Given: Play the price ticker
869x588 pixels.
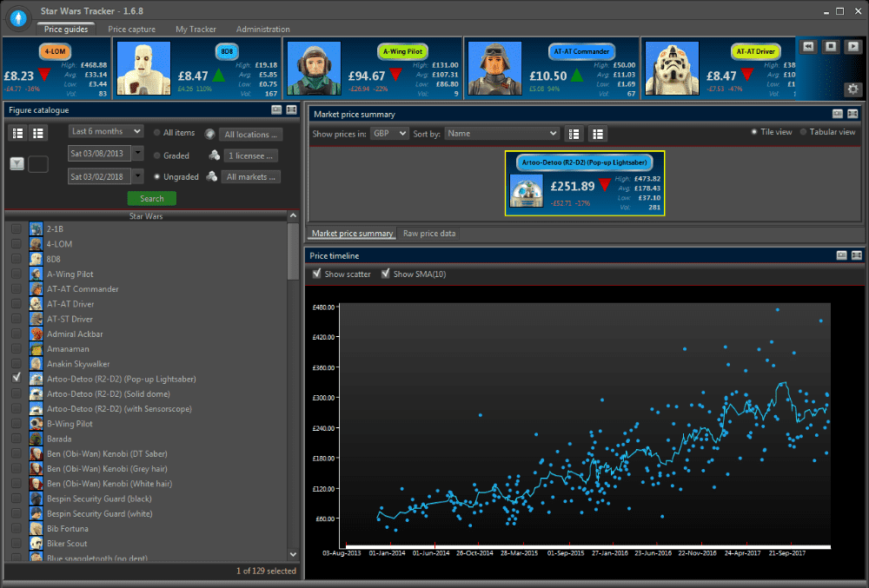Looking at the screenshot, I should [853, 47].
